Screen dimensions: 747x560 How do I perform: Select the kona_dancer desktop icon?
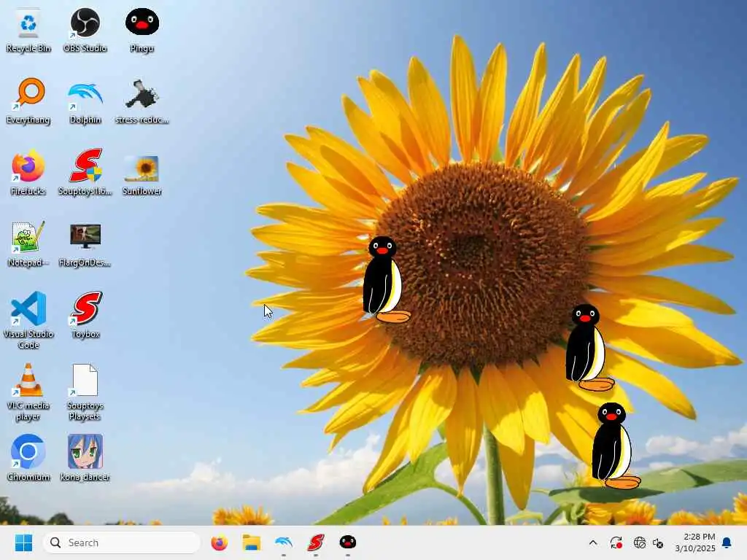click(x=85, y=458)
